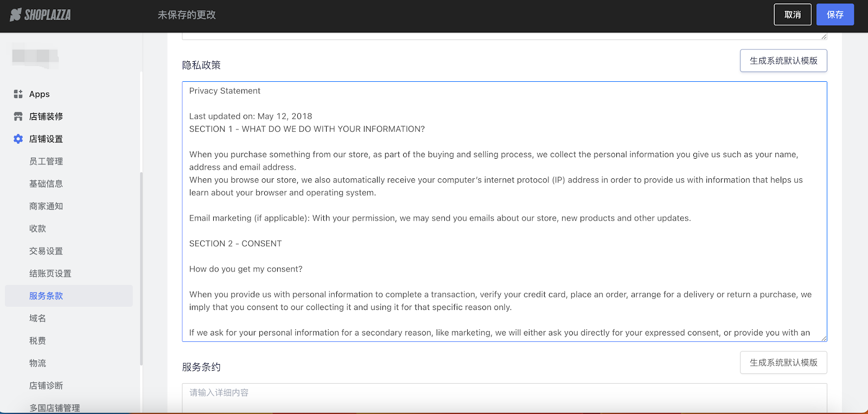Click the blurred store name thumbnail
The image size is (868, 414).
[x=35, y=56]
